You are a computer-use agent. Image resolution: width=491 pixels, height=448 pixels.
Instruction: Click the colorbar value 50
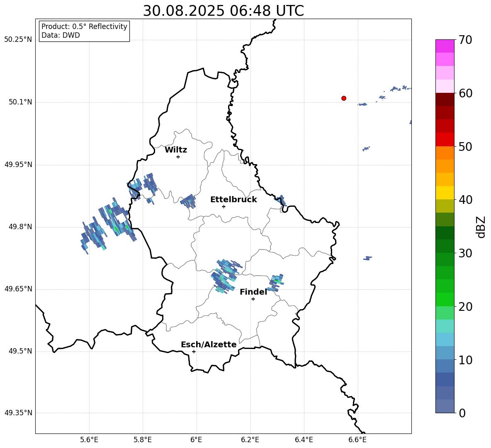(465, 146)
